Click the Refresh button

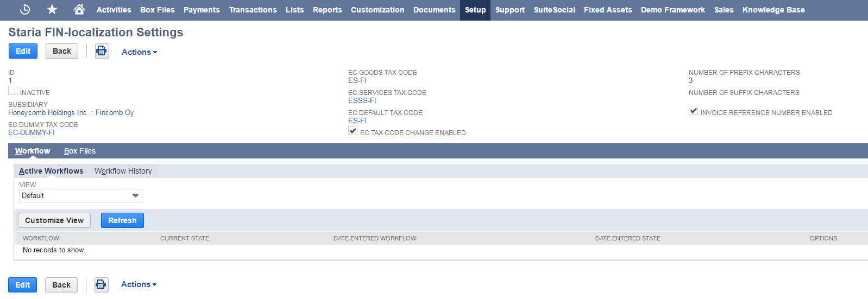point(122,220)
